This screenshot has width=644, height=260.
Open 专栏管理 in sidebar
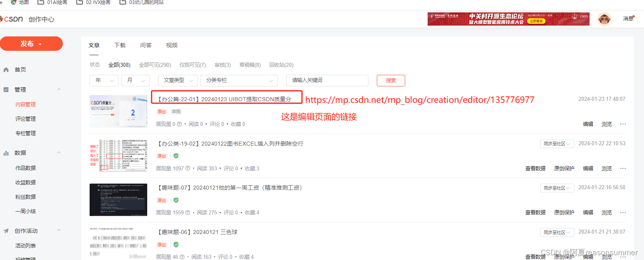tap(26, 133)
